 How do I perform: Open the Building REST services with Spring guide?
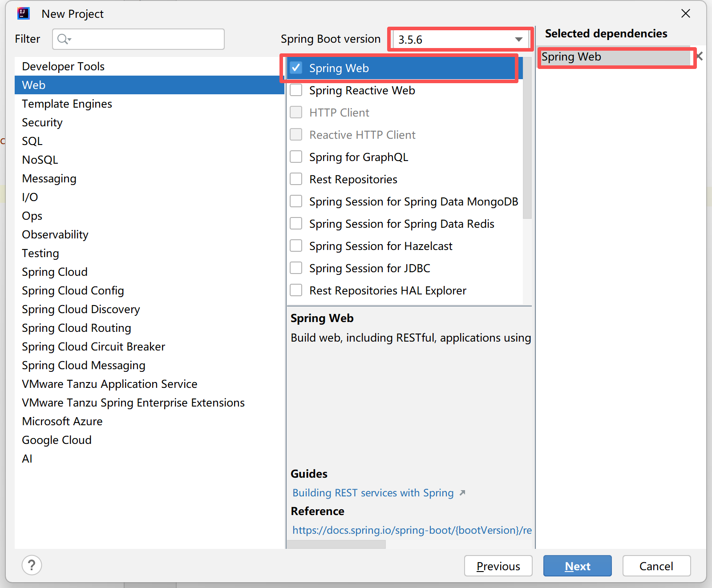coord(373,493)
